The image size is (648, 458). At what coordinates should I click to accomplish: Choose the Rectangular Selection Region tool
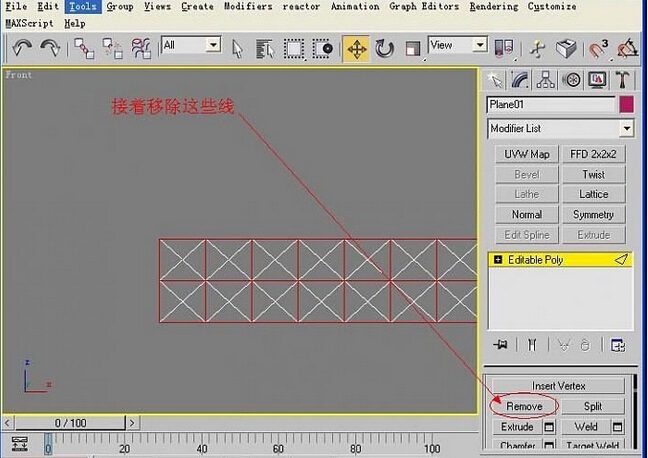pos(294,49)
